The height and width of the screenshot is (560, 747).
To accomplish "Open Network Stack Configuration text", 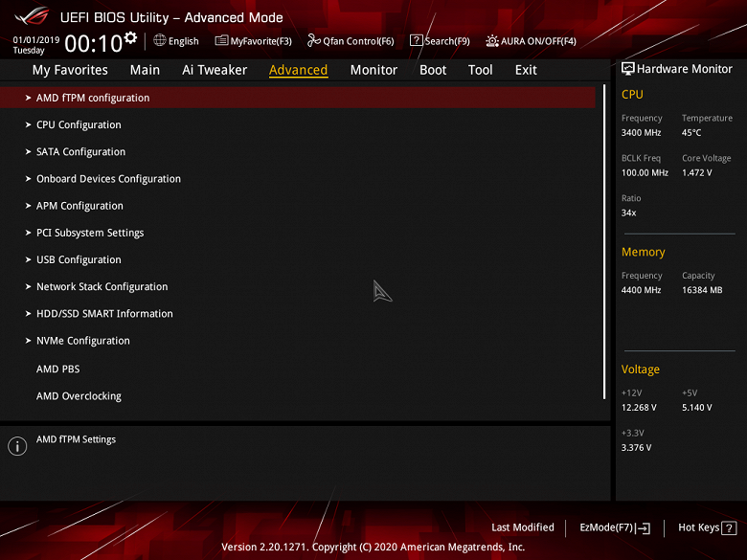I will click(x=102, y=286).
